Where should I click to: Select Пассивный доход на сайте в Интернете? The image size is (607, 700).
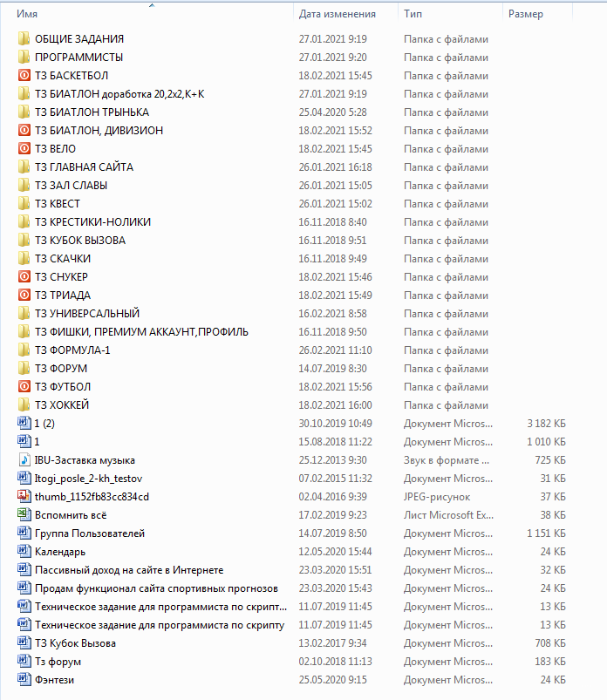[129, 570]
